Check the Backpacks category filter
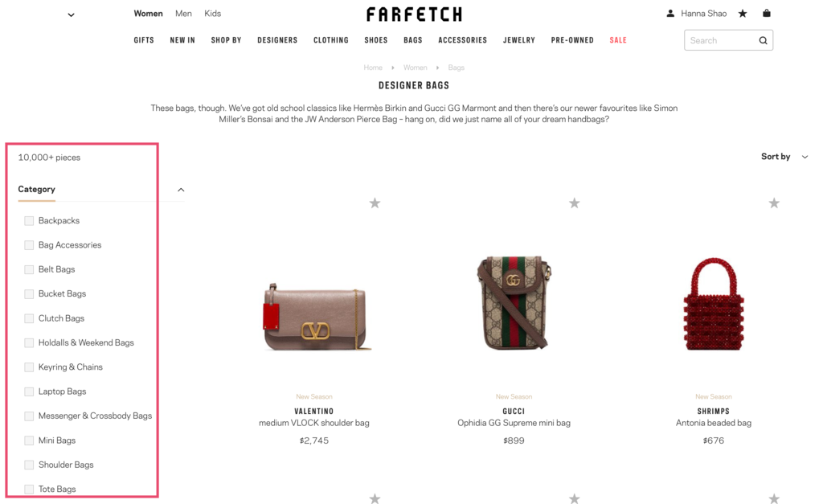Screen dimensions: 823x504 pyautogui.click(x=29, y=221)
